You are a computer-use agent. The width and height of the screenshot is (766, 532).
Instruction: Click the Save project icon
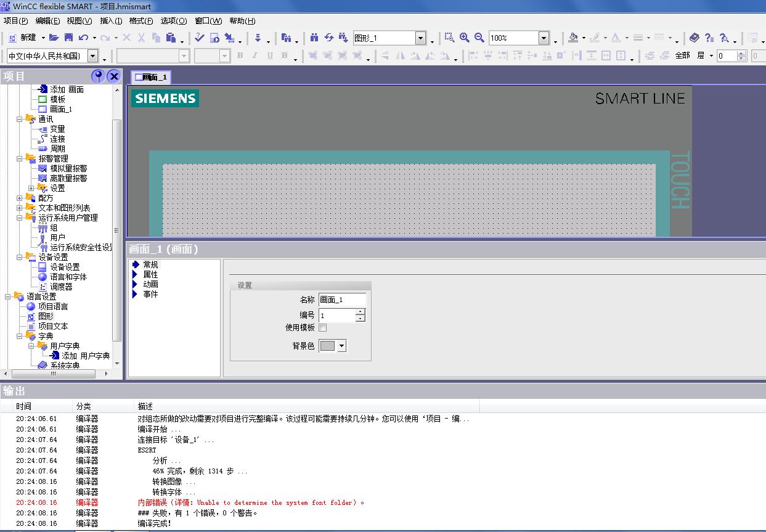[x=68, y=38]
